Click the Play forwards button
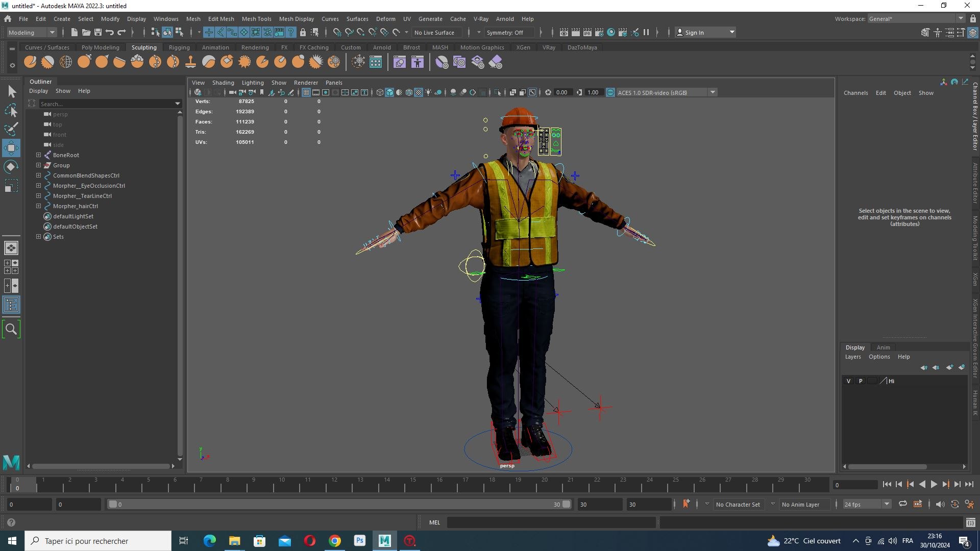This screenshot has height=551, width=980. 934,485
